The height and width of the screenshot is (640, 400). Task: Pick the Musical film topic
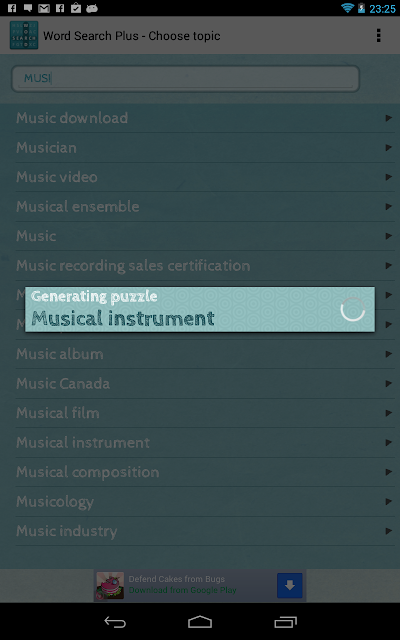tap(205, 413)
